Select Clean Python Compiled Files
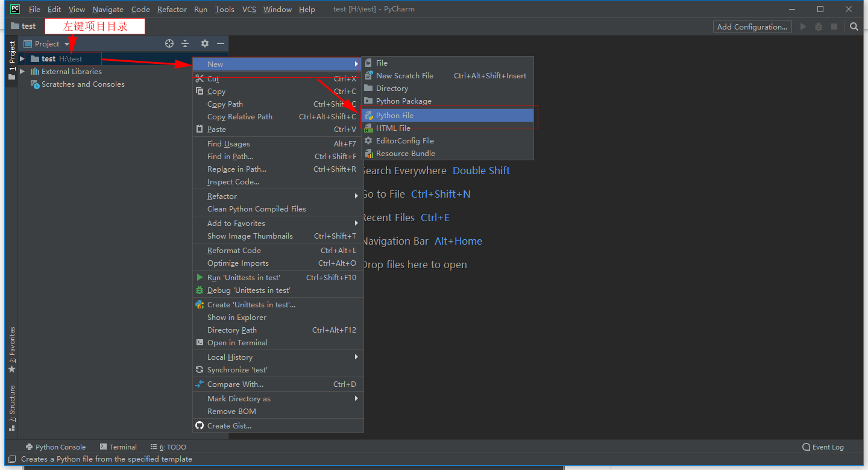Screen dimensions: 868x470 [278, 208]
